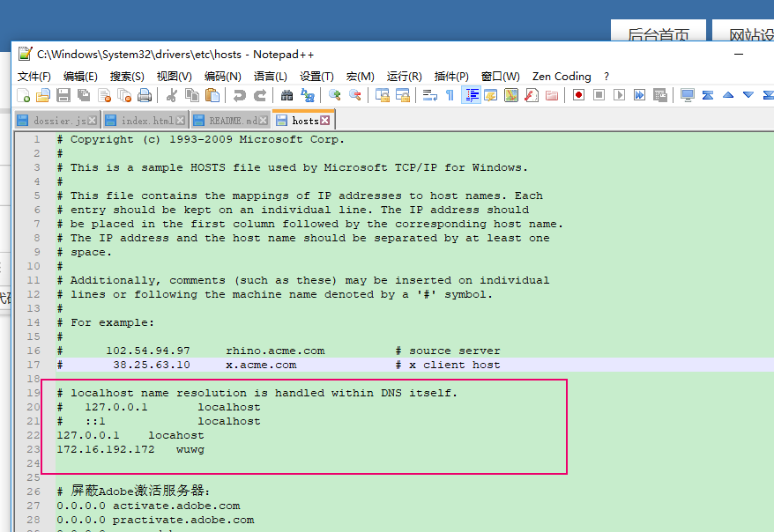The height and width of the screenshot is (532, 774).
Task: Open the 语言(L) menu
Action: pyautogui.click(x=270, y=77)
